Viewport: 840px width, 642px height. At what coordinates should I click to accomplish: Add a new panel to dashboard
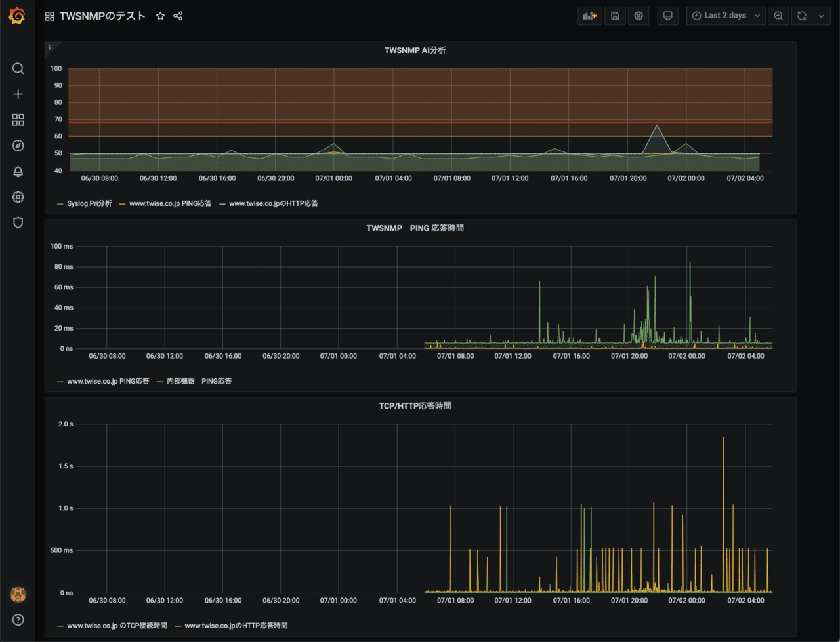tap(590, 16)
